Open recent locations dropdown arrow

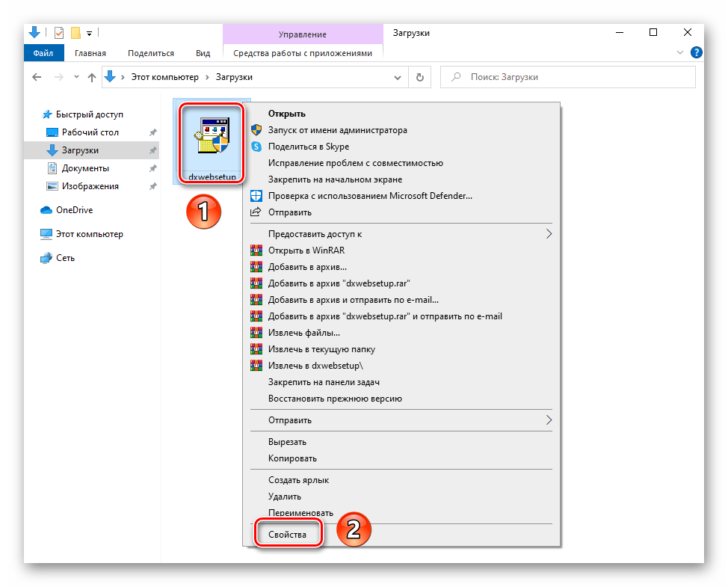[x=76, y=77]
